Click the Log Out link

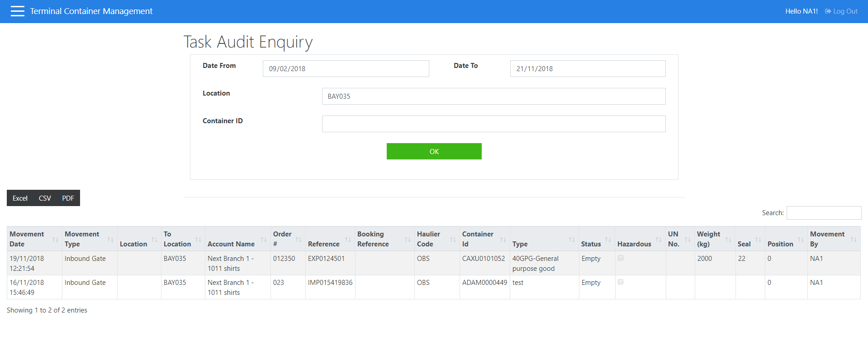tap(841, 11)
